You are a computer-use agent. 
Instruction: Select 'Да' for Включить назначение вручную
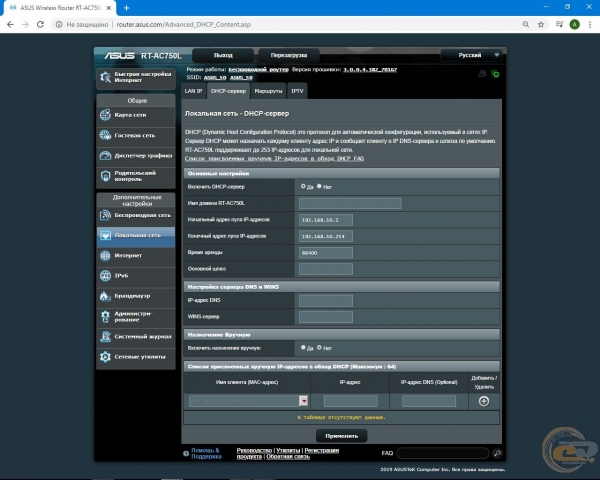(303, 347)
